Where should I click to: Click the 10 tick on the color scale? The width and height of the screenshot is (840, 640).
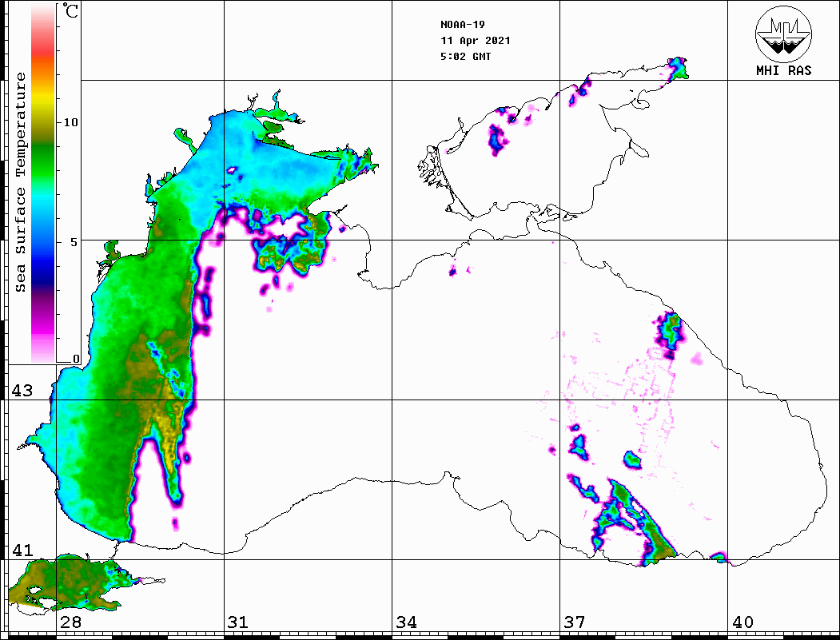(x=70, y=122)
